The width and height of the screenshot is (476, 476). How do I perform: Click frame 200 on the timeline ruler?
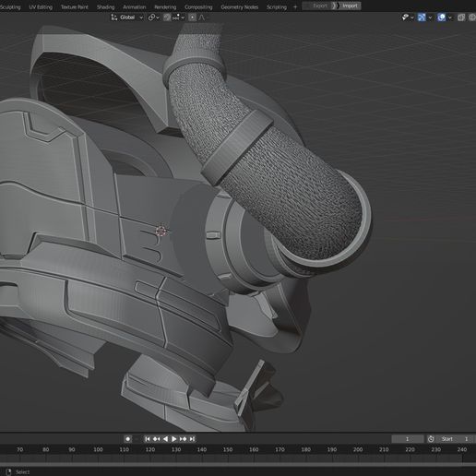pyautogui.click(x=358, y=449)
